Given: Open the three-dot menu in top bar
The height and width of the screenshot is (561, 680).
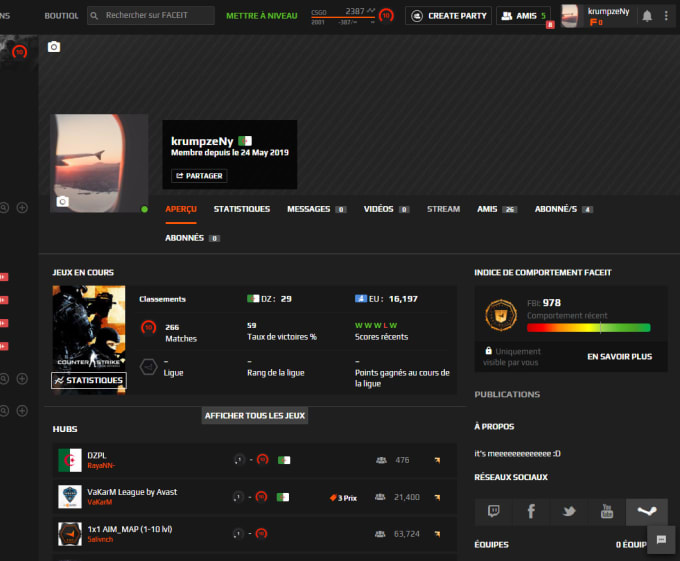Looking at the screenshot, I should pyautogui.click(x=666, y=16).
